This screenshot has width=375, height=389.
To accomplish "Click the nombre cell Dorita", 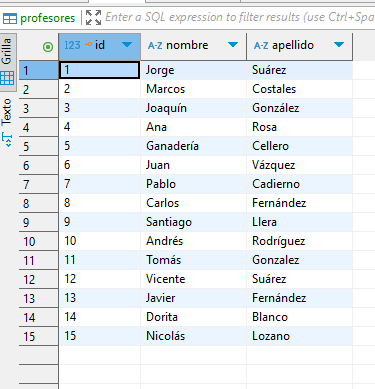I will coord(193,317).
